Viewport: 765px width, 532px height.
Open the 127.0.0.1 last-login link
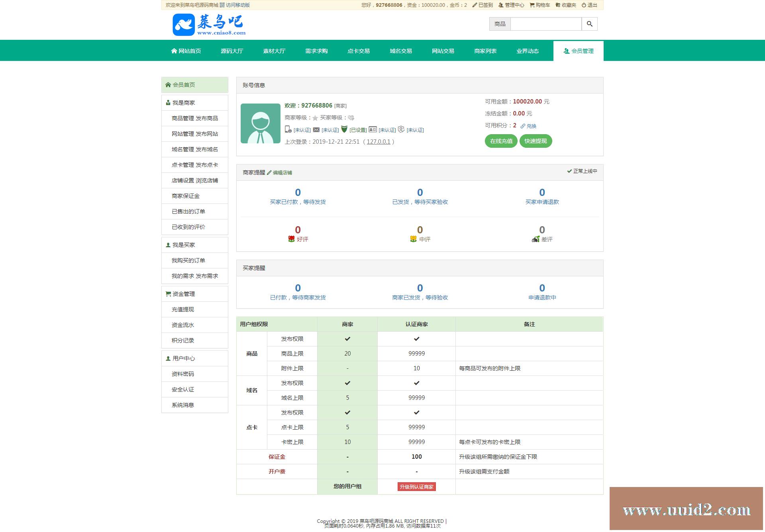(x=378, y=141)
